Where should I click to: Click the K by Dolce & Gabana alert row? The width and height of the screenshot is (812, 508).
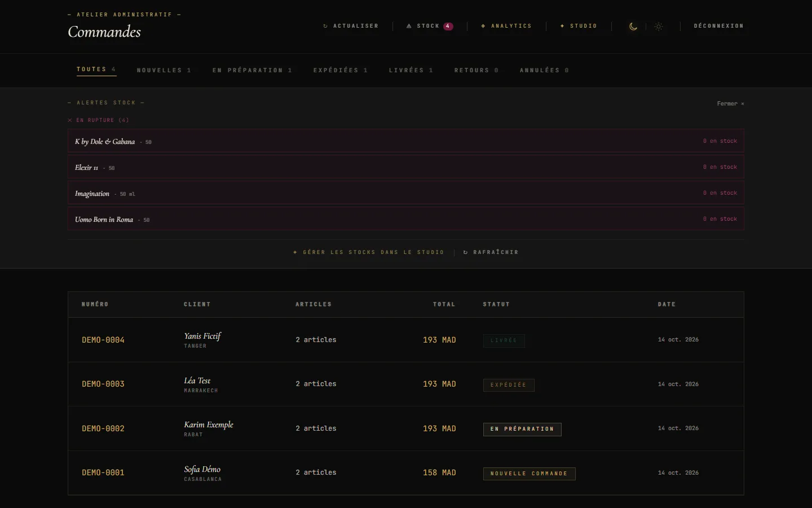click(406, 141)
